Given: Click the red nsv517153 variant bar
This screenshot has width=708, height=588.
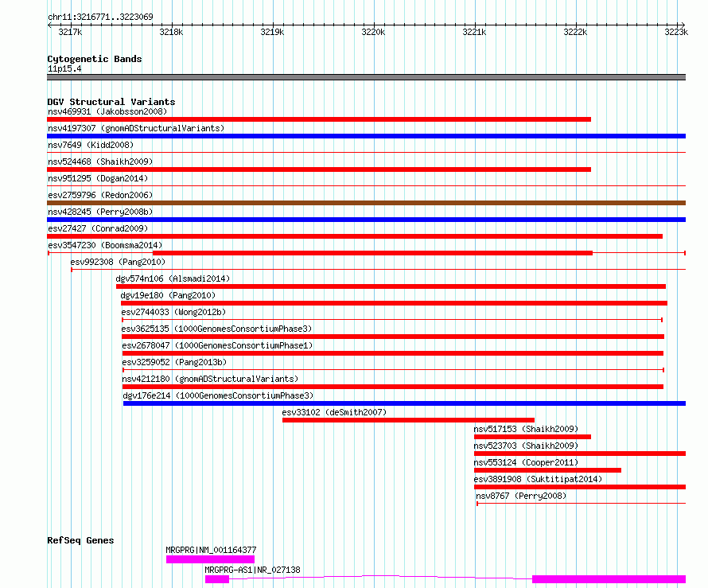Looking at the screenshot, I should 532,437.
